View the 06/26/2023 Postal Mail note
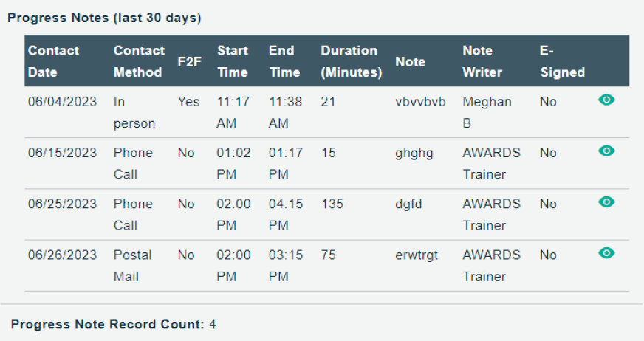The image size is (644, 341). 606,252
